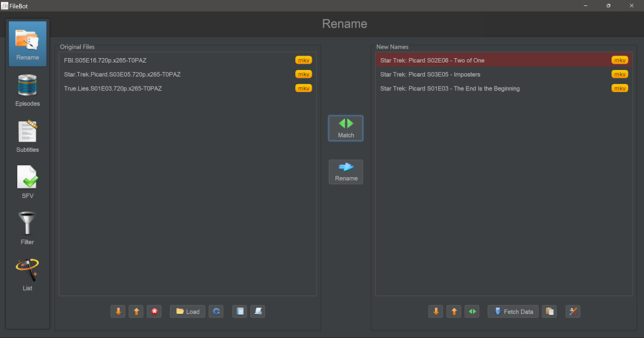Move original file down with arrow
644x338 pixels.
118,312
